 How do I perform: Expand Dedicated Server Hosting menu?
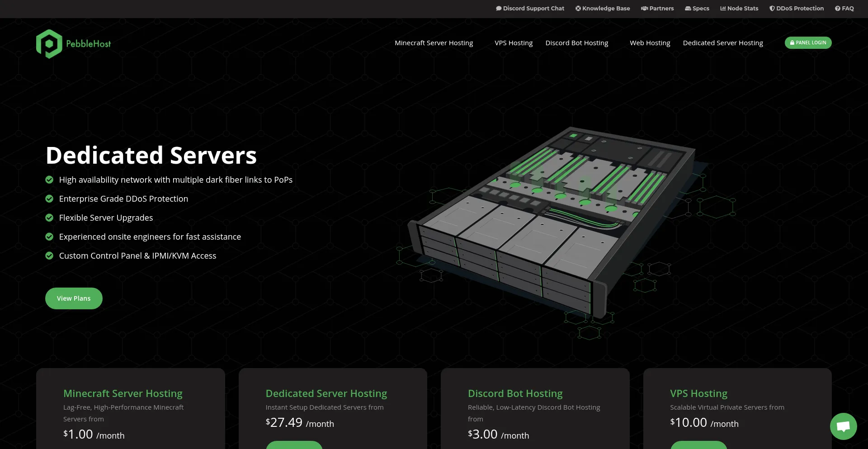(722, 43)
